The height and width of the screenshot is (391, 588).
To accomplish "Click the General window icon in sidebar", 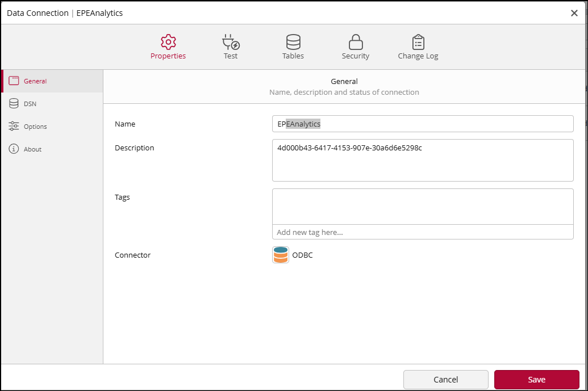I will 14,81.
